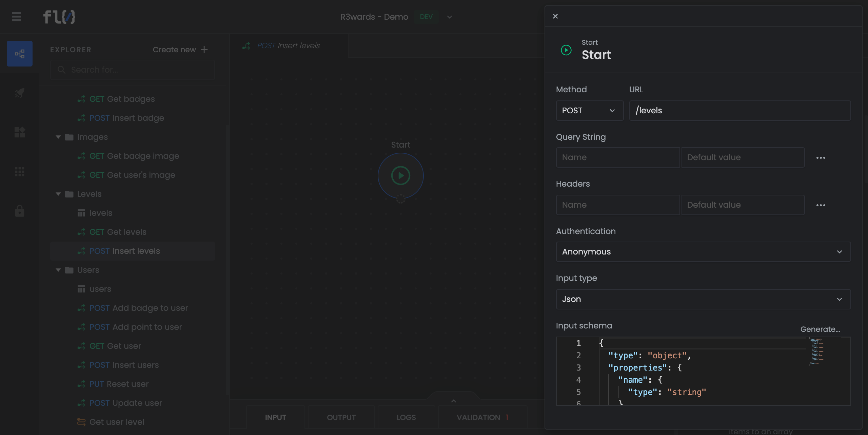Screen dimensions: 868x435
Task: Select the flow explorer sidebar icon
Action: click(x=20, y=54)
